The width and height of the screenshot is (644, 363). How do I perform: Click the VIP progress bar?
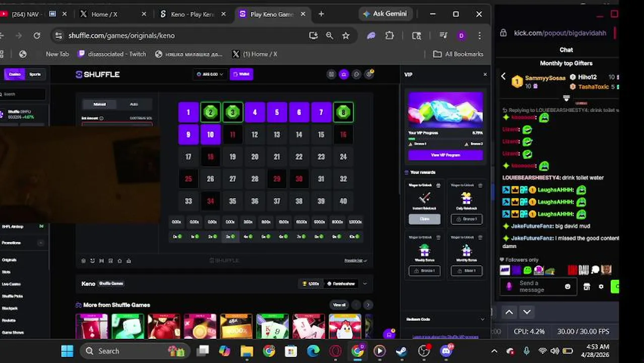(445, 139)
